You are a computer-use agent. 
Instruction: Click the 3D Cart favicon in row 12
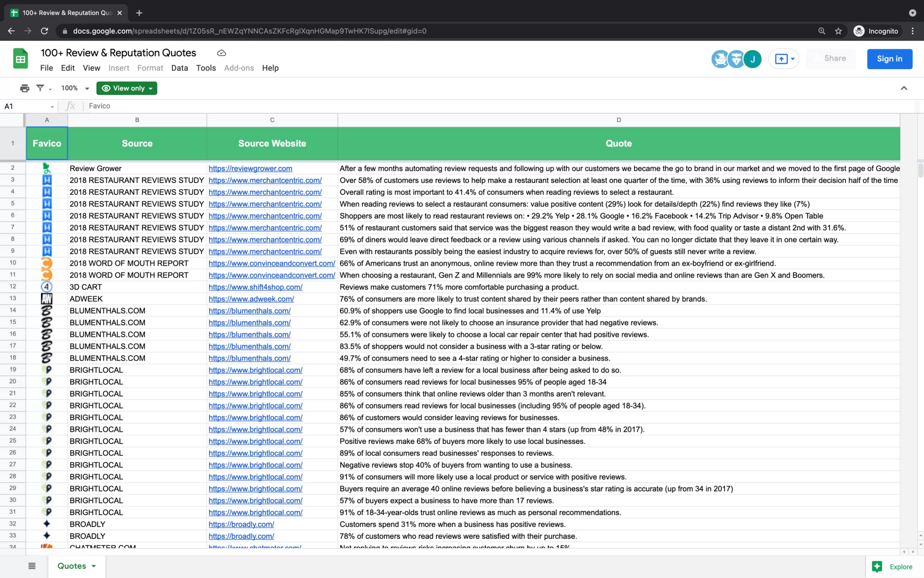pos(47,287)
